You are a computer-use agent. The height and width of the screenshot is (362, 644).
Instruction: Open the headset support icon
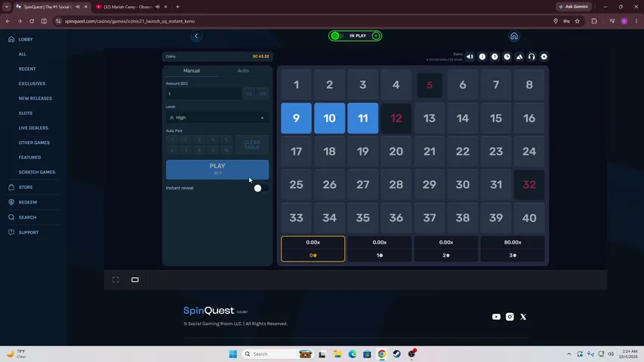[532, 57]
